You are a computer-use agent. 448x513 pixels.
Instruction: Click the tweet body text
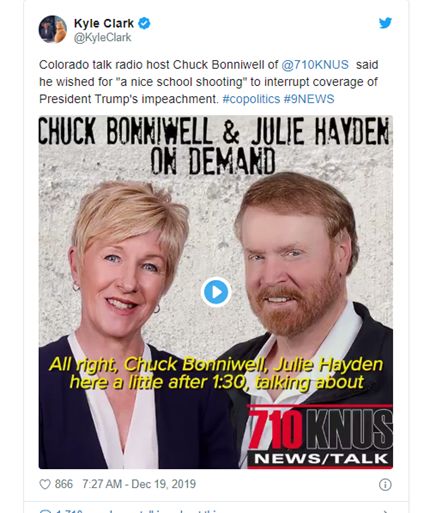(x=209, y=82)
